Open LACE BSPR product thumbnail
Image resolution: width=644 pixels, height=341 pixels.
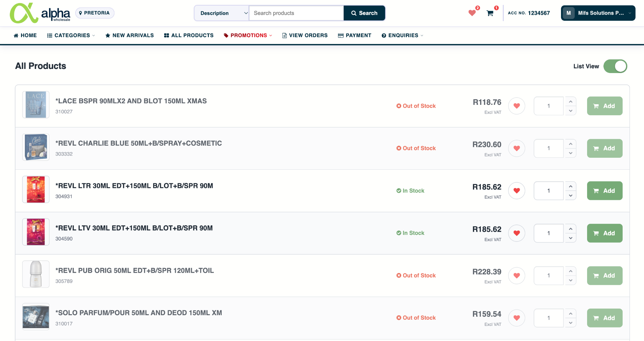36,105
